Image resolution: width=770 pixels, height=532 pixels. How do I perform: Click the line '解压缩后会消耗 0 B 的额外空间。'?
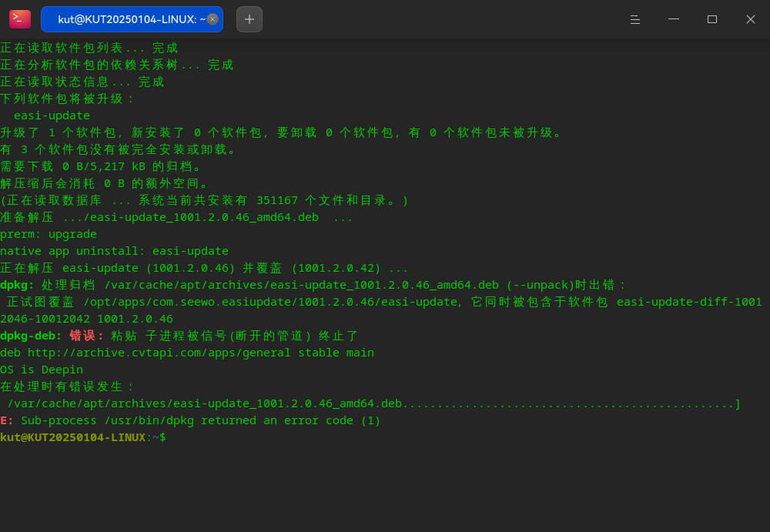tap(105, 183)
